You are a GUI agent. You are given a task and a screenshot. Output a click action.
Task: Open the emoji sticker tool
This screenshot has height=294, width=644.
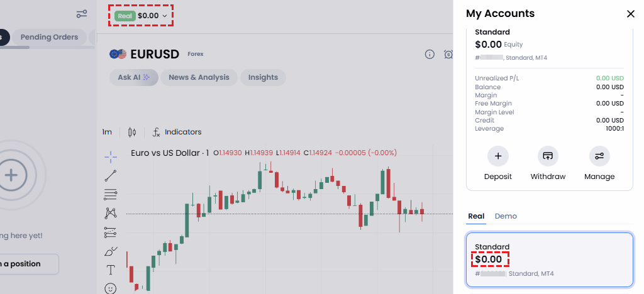pos(111,288)
